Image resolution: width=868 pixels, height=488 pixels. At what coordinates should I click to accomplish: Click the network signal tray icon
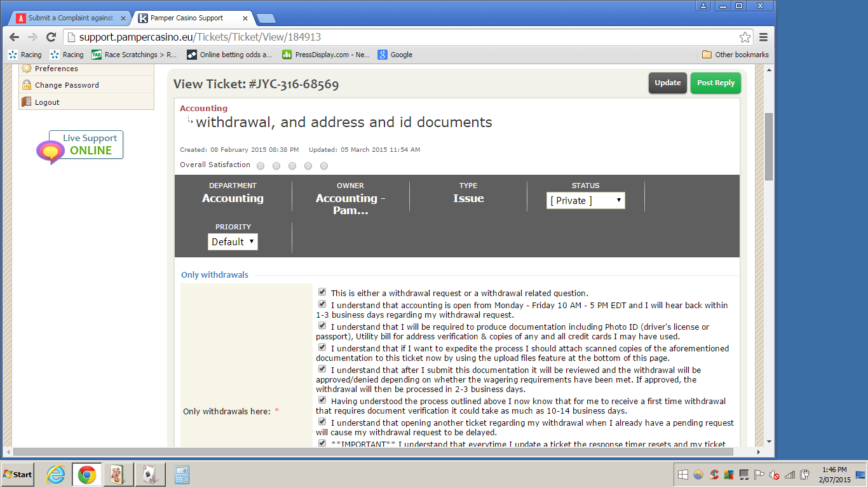[x=790, y=475]
